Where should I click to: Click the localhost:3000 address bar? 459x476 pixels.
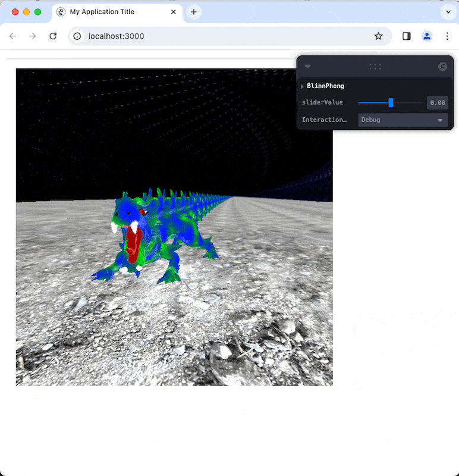pos(226,36)
